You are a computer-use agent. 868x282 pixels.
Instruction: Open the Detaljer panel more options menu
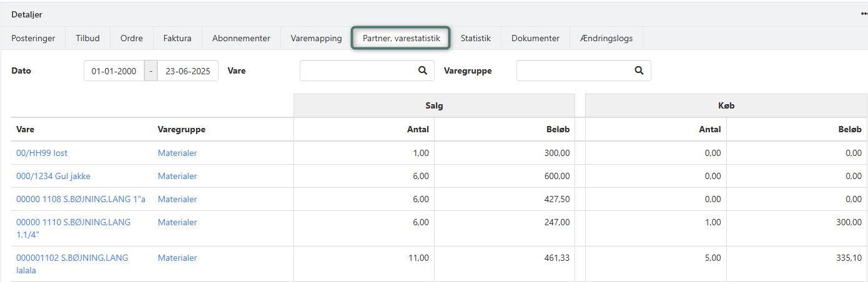(864, 14)
